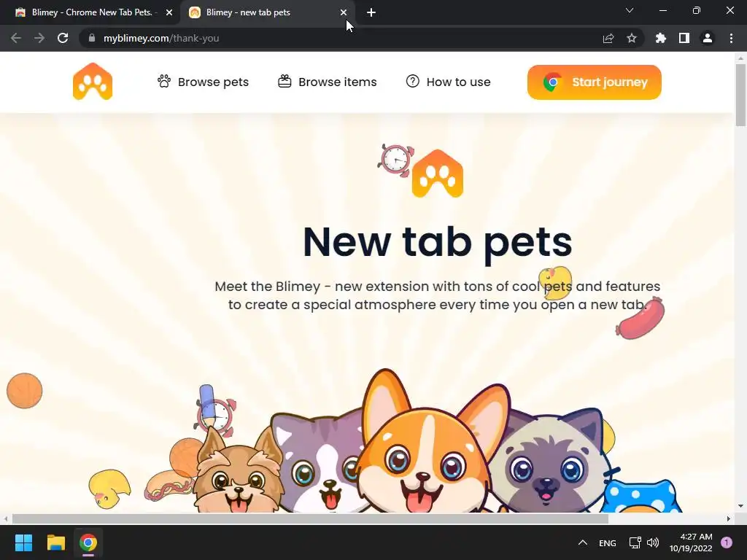747x560 pixels.
Task: Reload the current page
Action: coord(63,38)
